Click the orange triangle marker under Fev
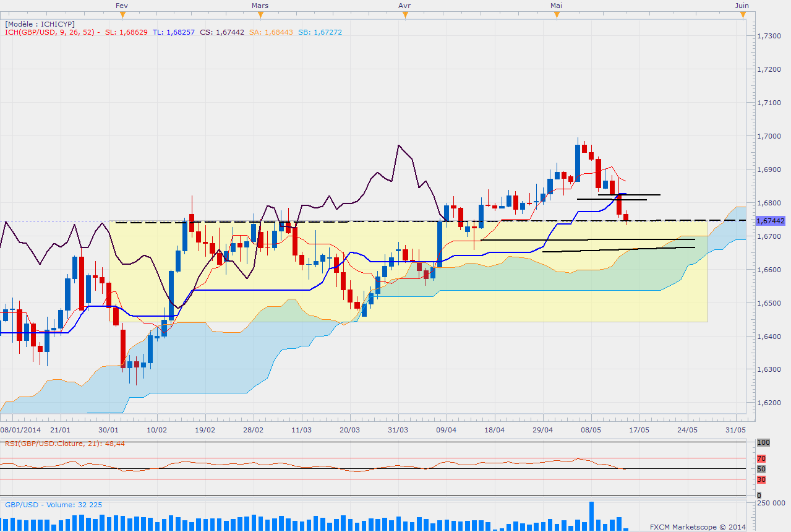Viewport: 791px width, 532px height. point(121,15)
